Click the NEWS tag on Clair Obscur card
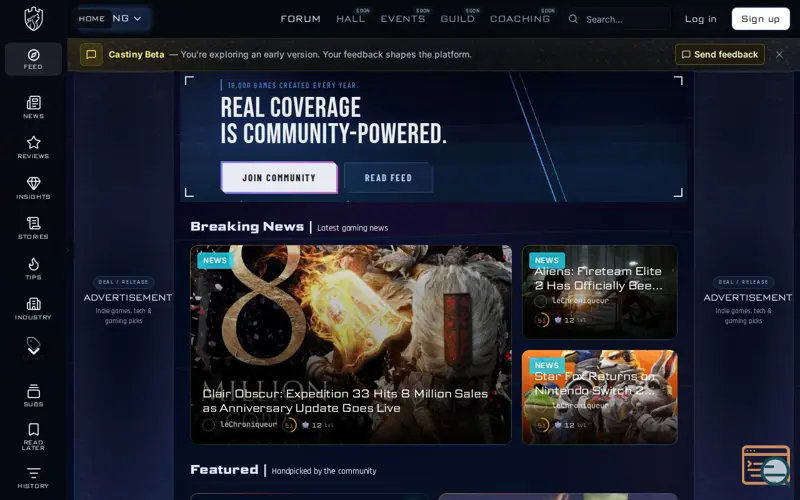This screenshot has width=800, height=500. click(x=215, y=260)
